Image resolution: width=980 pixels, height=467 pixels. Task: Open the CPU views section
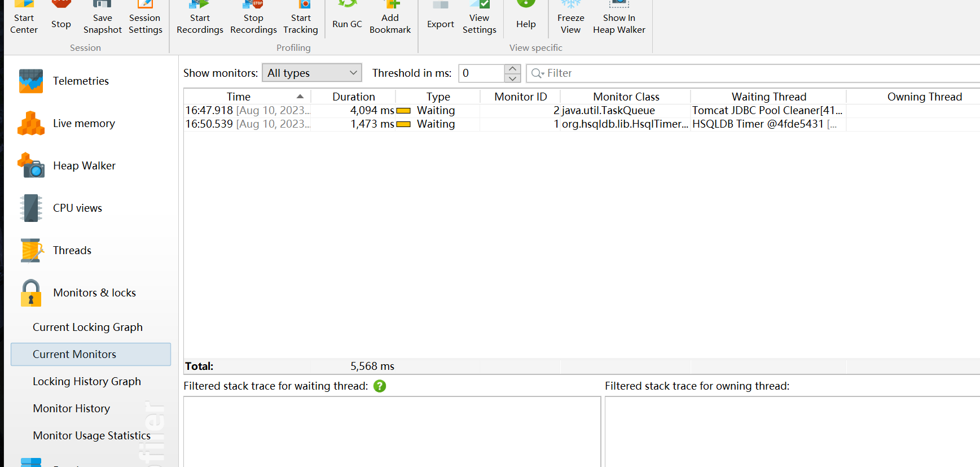click(x=77, y=208)
